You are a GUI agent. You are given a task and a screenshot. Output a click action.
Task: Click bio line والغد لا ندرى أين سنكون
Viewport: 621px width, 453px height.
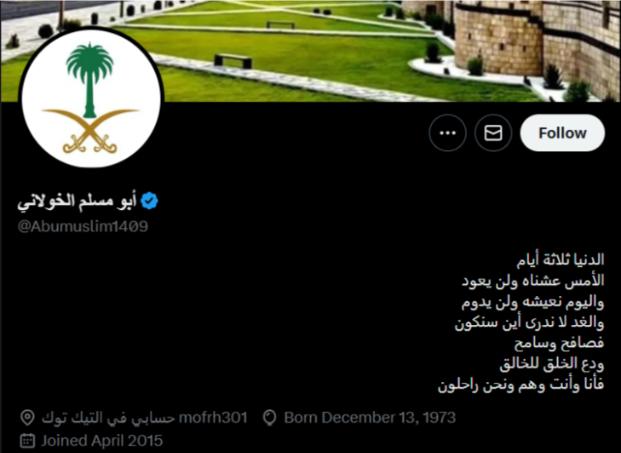(530, 323)
